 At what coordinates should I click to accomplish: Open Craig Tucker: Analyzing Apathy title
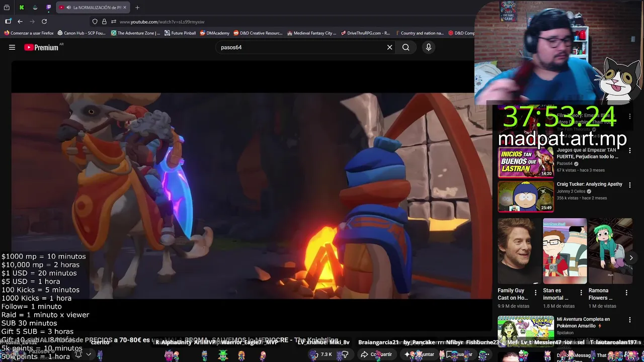point(589,184)
